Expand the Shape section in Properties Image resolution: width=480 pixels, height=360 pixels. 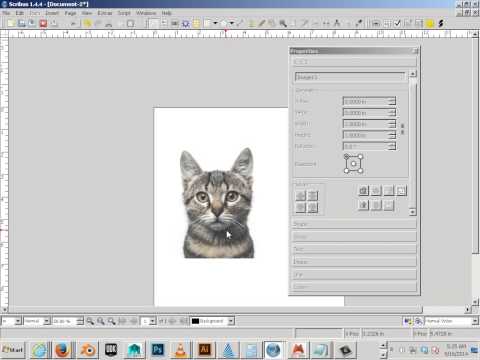pos(354,224)
